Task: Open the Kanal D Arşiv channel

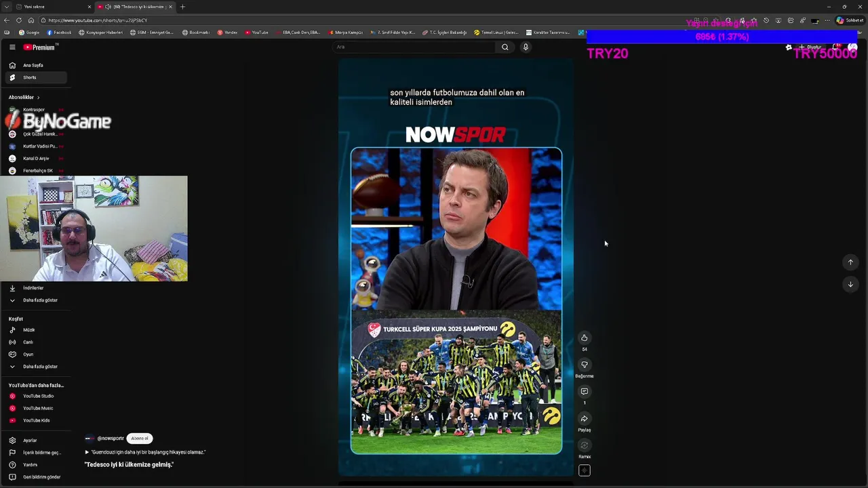Action: coord(35,159)
